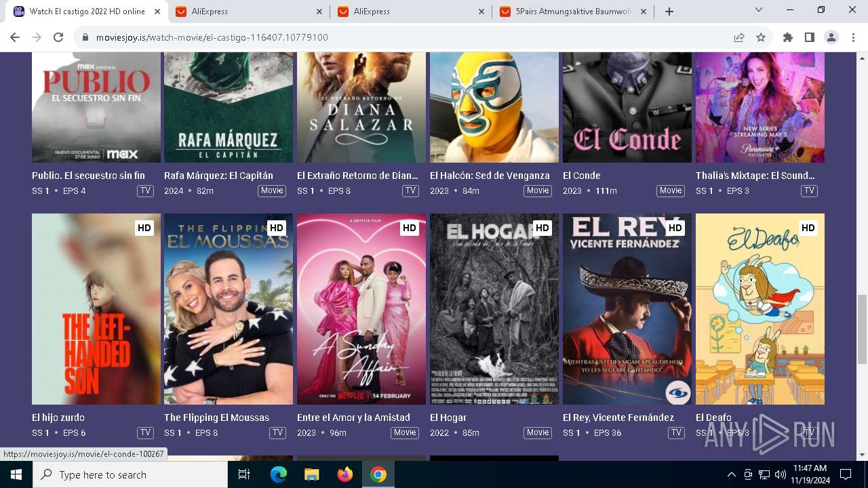
Task: Click the TV tag under El hijo zurdo
Action: tap(145, 432)
